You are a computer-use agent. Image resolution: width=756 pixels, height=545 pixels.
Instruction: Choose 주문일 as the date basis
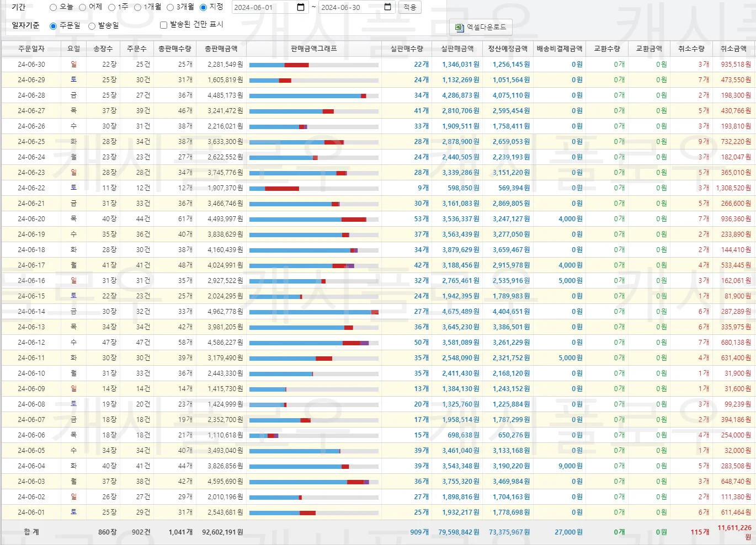53,26
